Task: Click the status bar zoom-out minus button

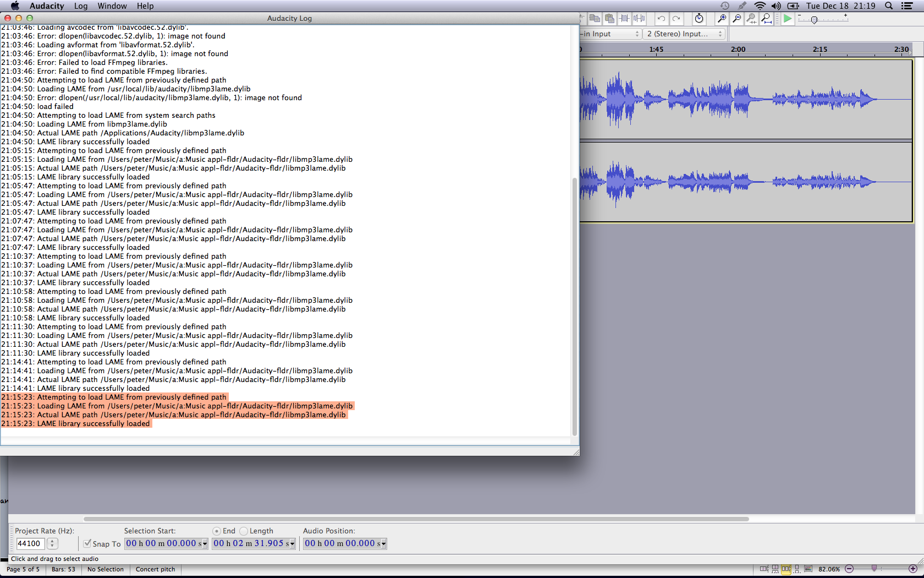Action: click(x=849, y=569)
